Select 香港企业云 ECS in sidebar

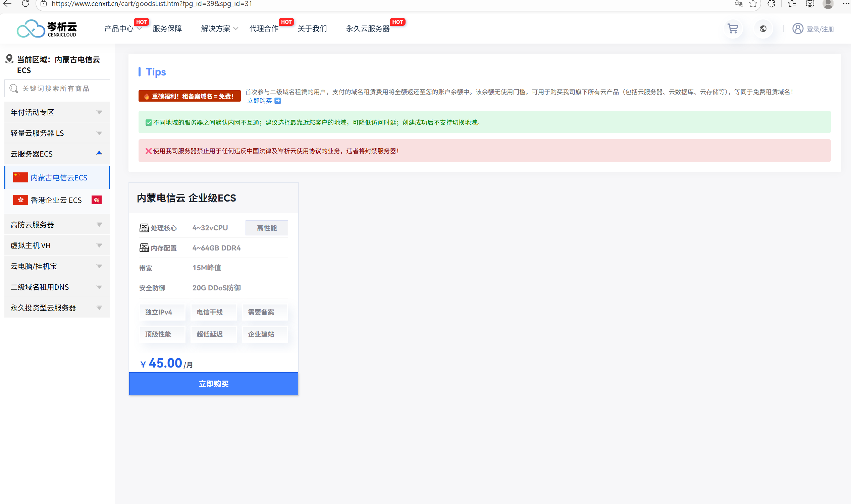click(x=56, y=200)
